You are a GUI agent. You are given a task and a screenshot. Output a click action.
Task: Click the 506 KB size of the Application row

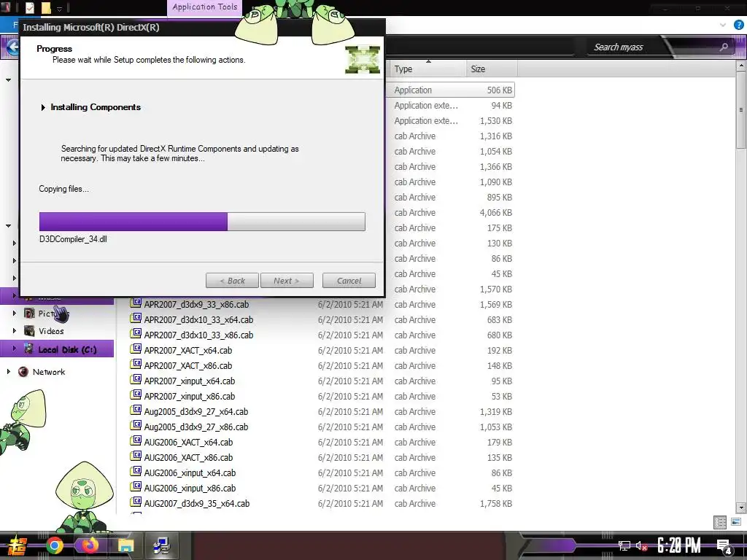tap(499, 90)
